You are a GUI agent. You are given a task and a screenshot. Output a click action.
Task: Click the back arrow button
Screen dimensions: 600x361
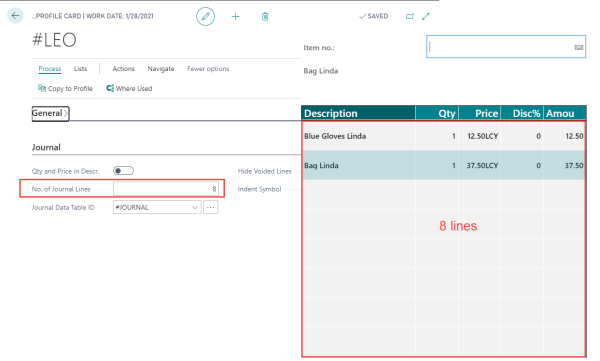15,16
